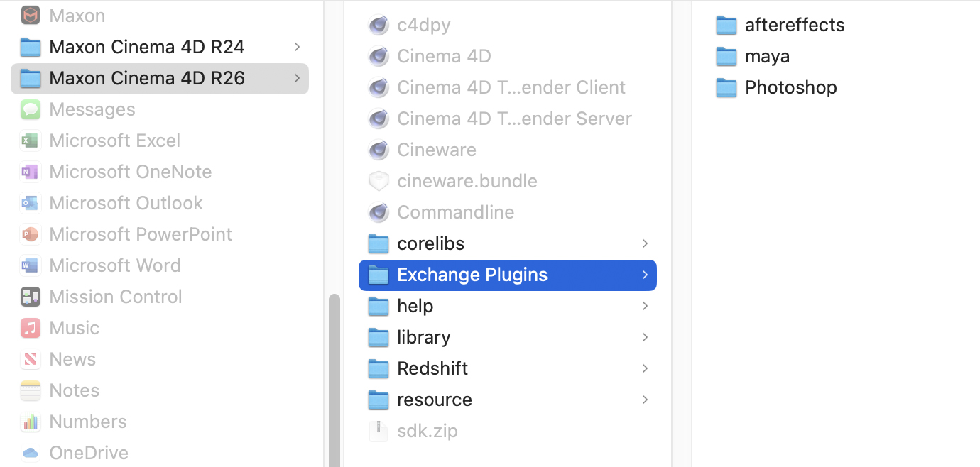Select the "Redshift" folder name
Screen dimensions: 980x467
click(x=432, y=368)
